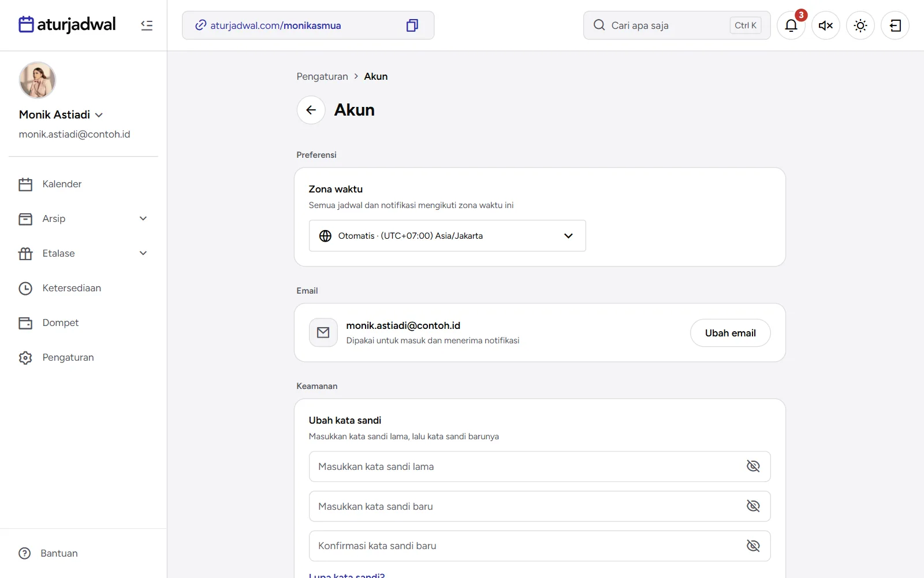The height and width of the screenshot is (578, 924).
Task: Collapse the sidebar menu
Action: pyautogui.click(x=147, y=25)
